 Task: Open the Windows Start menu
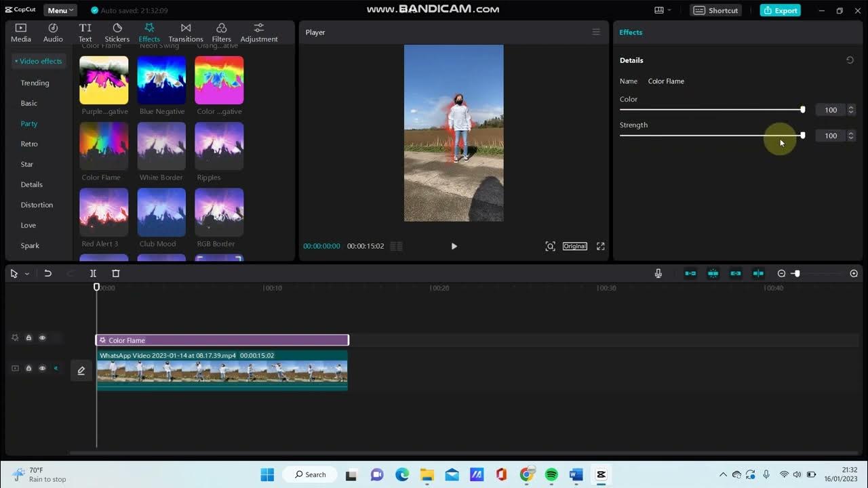coord(267,474)
